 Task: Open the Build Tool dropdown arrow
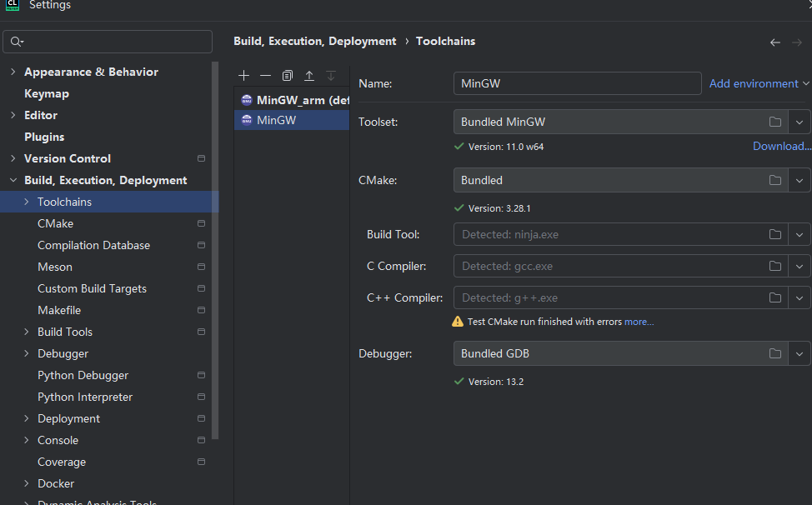point(799,235)
